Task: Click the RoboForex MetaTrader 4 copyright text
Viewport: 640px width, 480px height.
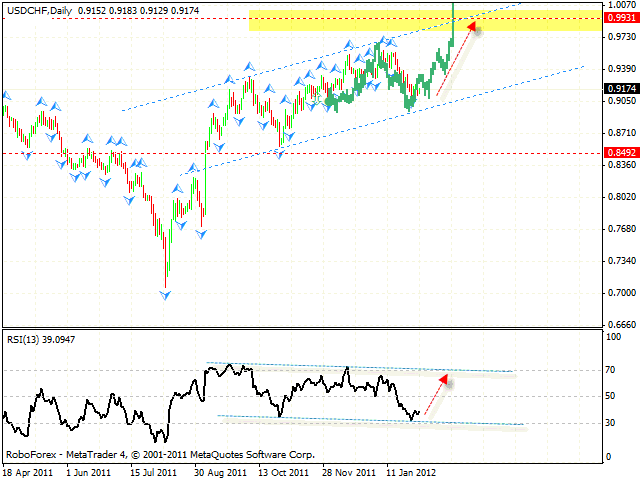Action: (160, 454)
